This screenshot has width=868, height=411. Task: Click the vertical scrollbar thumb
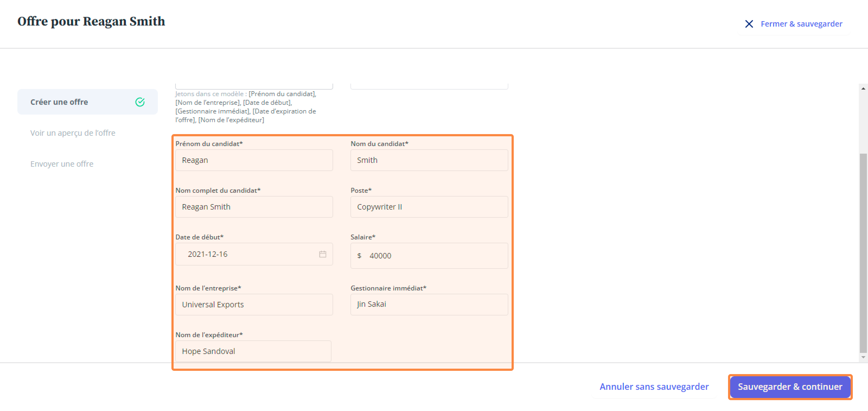(863, 253)
